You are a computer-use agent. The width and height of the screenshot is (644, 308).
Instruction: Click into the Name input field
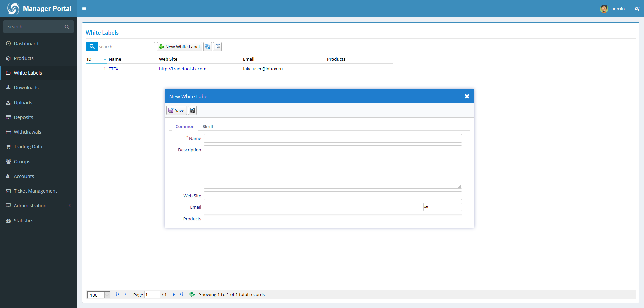[333, 138]
